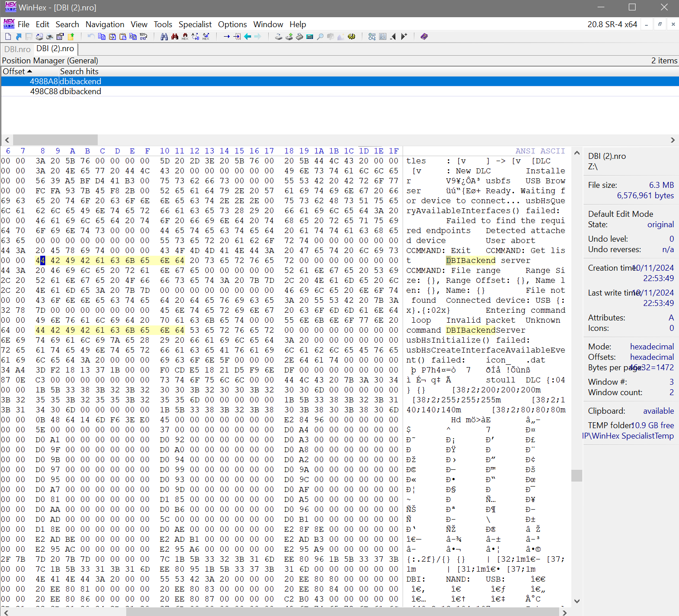Open the Search menu

tap(67, 24)
